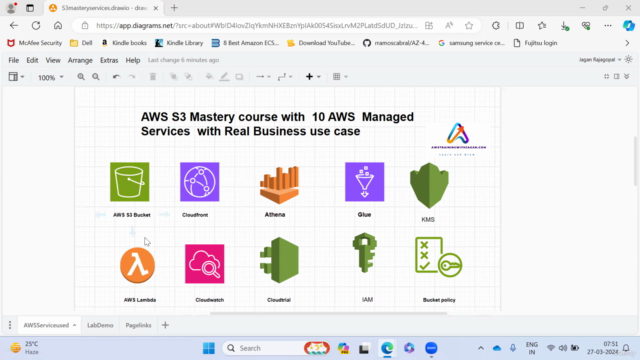This screenshot has width=640, height=360.
Task: Select the Cloudfront service icon
Action: click(200, 182)
